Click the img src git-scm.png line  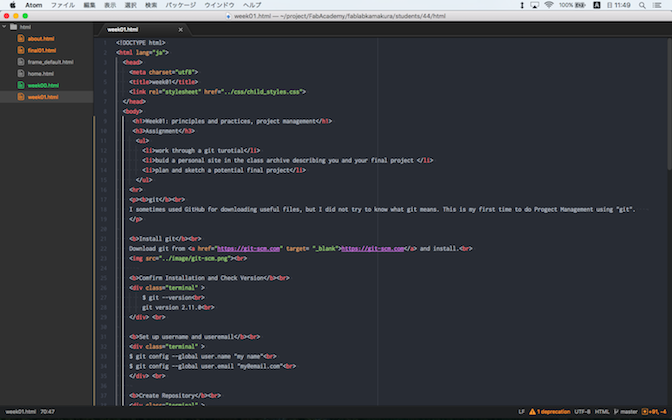188,258
